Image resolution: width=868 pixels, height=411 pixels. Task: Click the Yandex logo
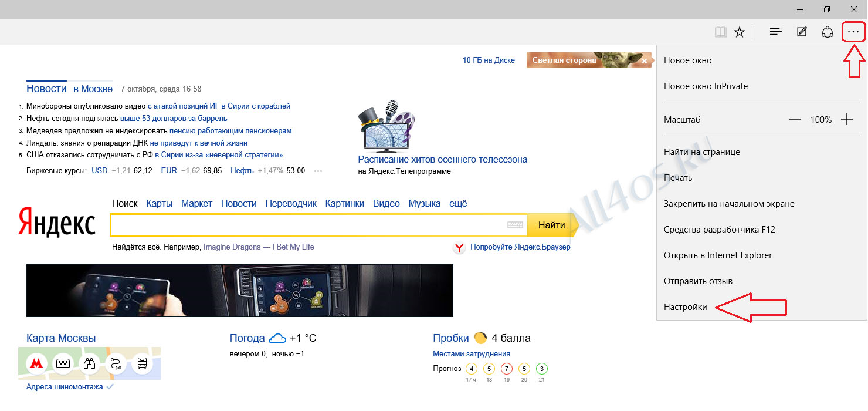coord(57,222)
